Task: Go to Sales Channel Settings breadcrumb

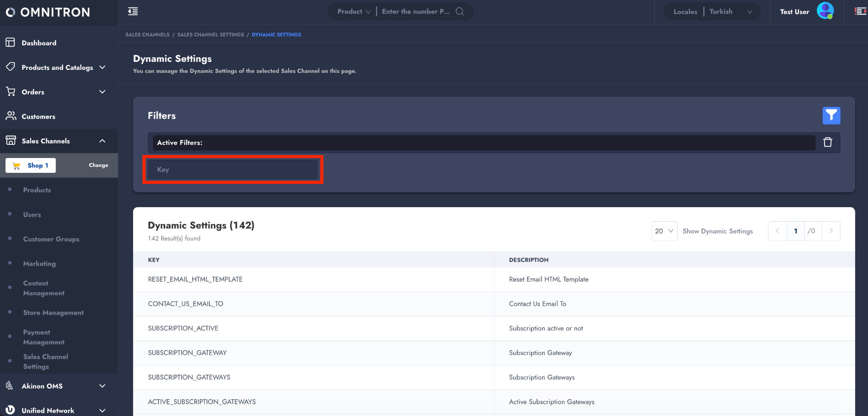Action: 211,35
